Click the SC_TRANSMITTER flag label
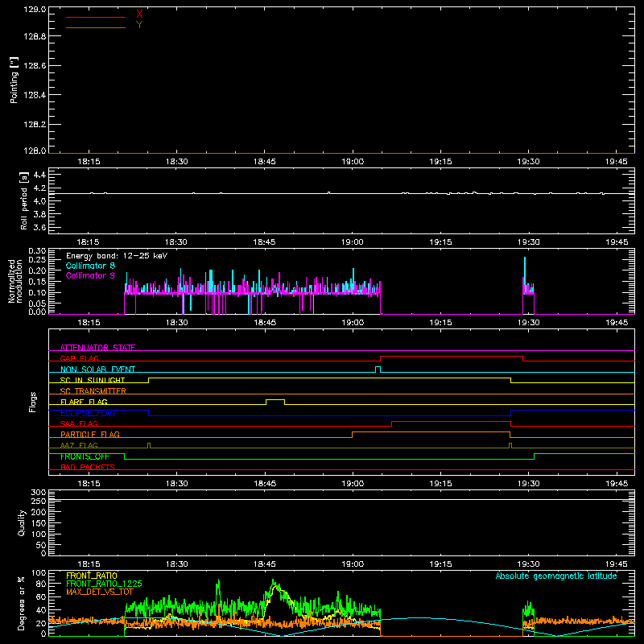644x644 pixels. 93,391
